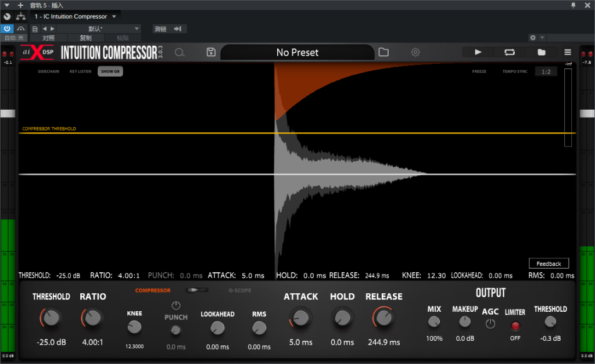Click the yellow compressor threshold line
Image resolution: width=595 pixels, height=364 pixels.
coord(297,133)
